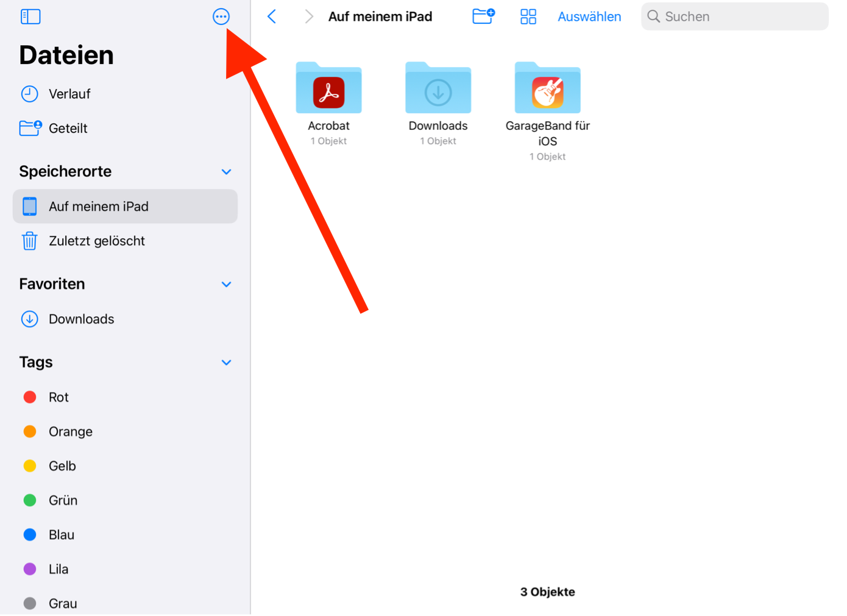
Task: Toggle the sidebar visibility icon
Action: pyautogui.click(x=30, y=16)
